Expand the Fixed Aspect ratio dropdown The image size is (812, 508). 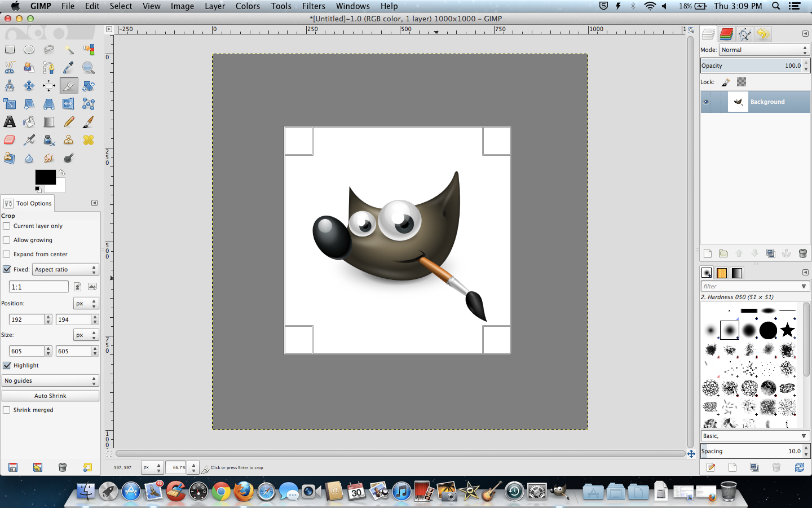(x=65, y=269)
